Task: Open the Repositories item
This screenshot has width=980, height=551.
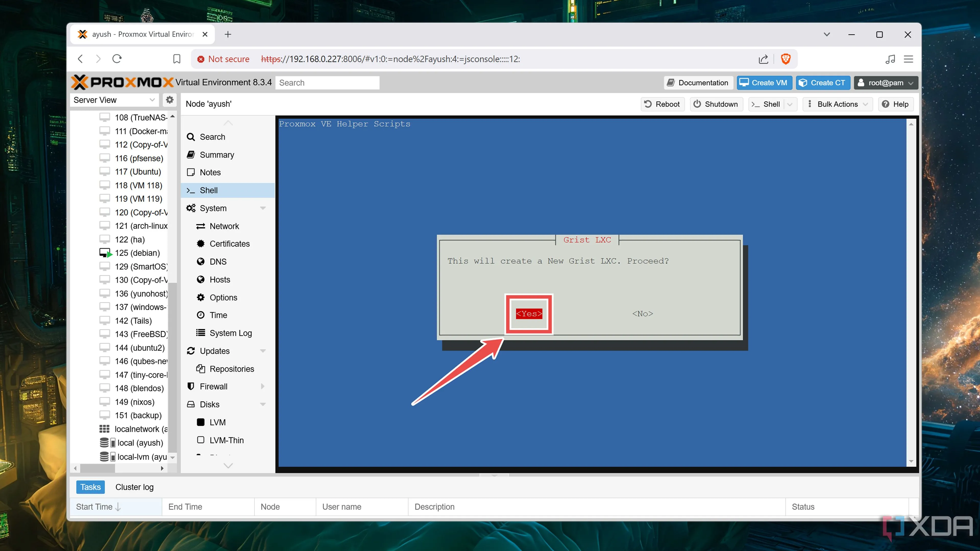Action: (227, 369)
